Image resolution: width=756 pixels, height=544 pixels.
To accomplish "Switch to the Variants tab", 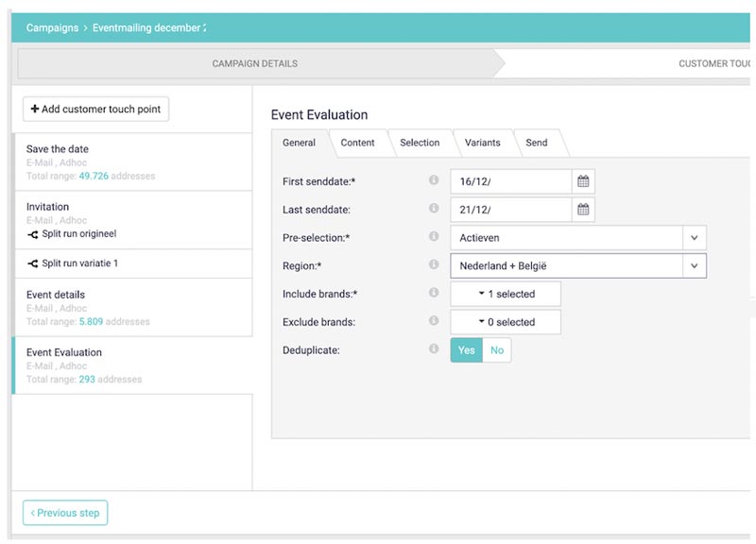I will pyautogui.click(x=482, y=143).
